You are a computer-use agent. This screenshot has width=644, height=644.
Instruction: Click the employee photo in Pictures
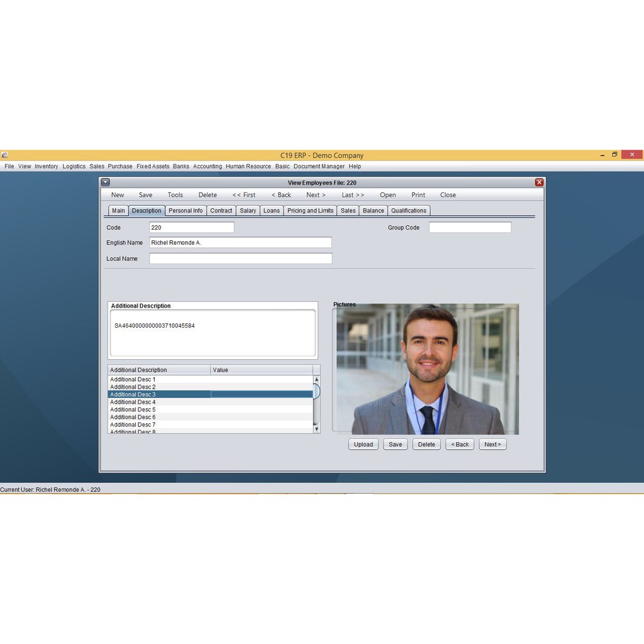pyautogui.click(x=428, y=369)
